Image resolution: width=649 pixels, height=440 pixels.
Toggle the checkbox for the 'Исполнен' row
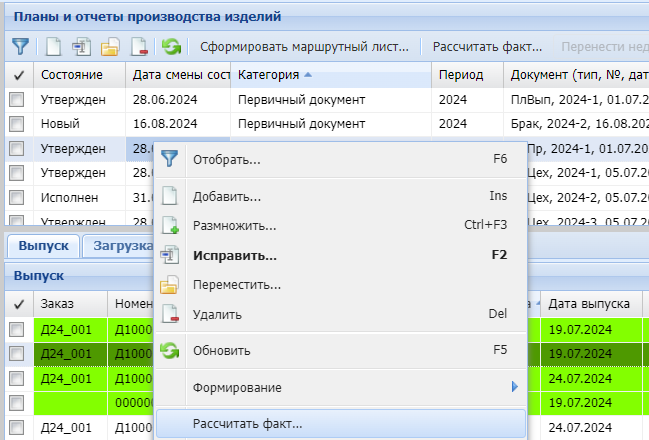pyautogui.click(x=17, y=198)
